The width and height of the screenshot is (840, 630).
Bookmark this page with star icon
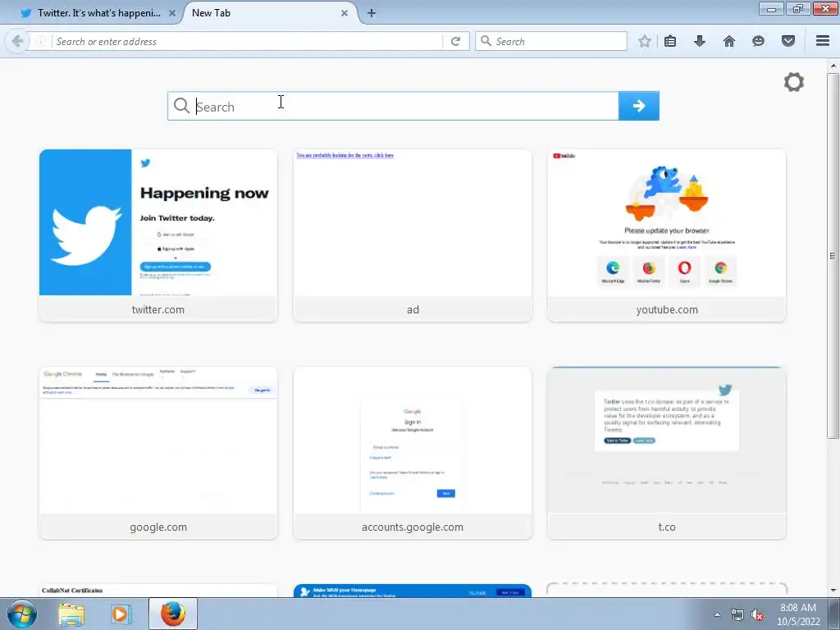click(645, 41)
